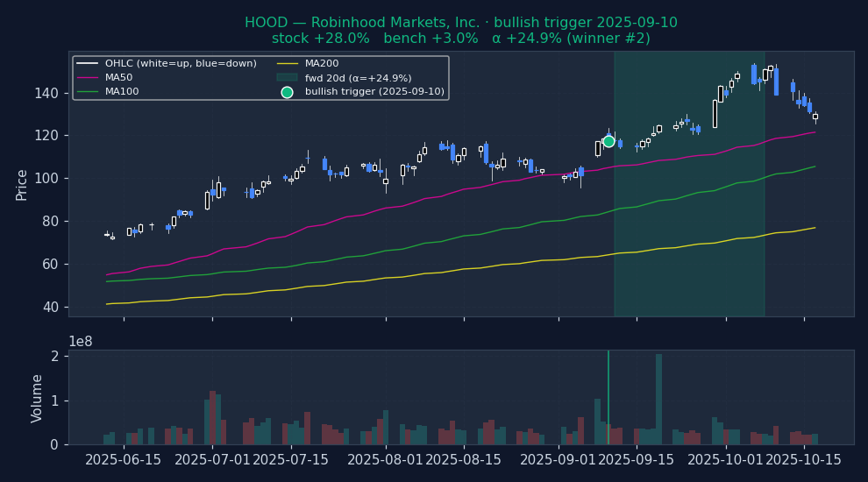This screenshot has height=482, width=868.
Task: Click the Price y-axis title
Action: coord(22,184)
